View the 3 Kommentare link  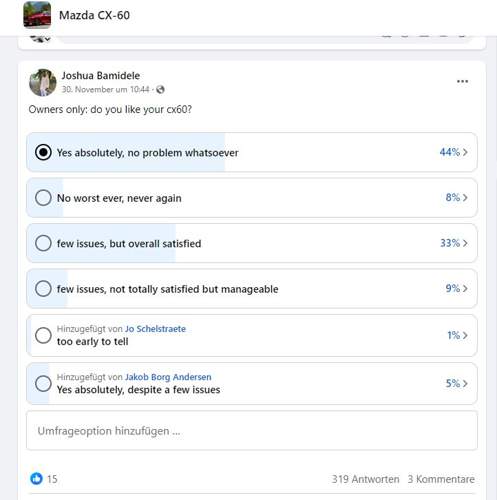[441, 479]
